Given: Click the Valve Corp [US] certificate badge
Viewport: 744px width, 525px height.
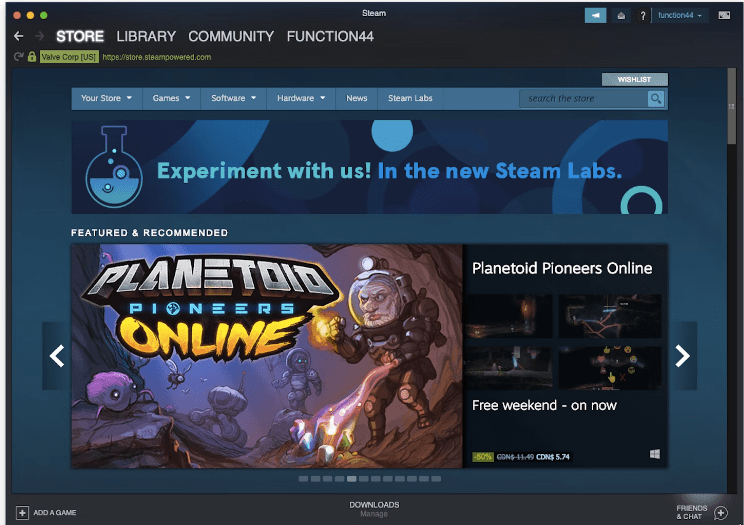Looking at the screenshot, I should (69, 57).
